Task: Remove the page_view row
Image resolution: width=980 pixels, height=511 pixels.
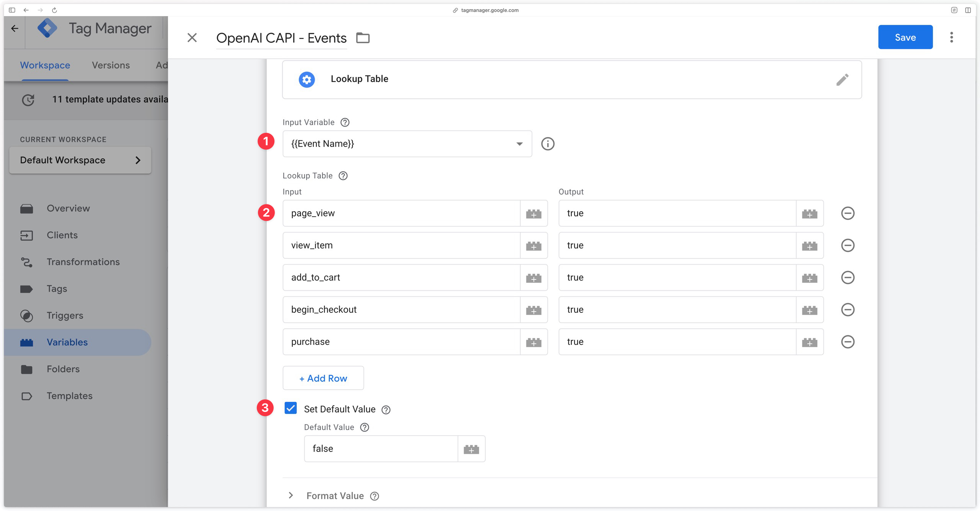Action: tap(848, 213)
